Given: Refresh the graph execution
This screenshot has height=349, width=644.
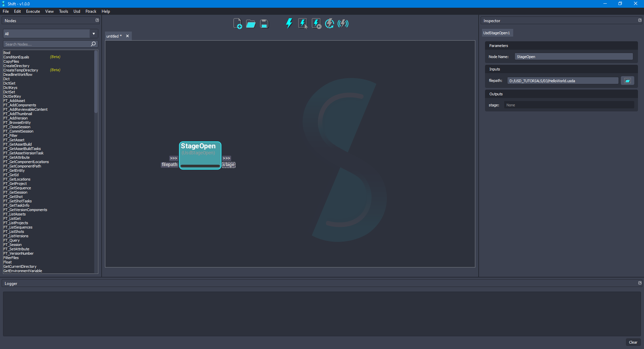Looking at the screenshot, I should pos(329,23).
